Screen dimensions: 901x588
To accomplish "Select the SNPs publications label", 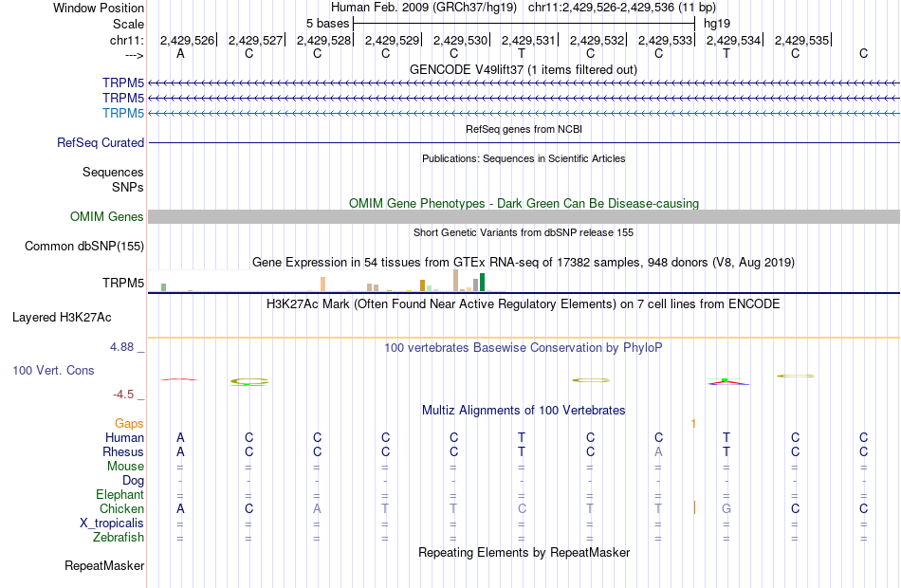I will (128, 187).
